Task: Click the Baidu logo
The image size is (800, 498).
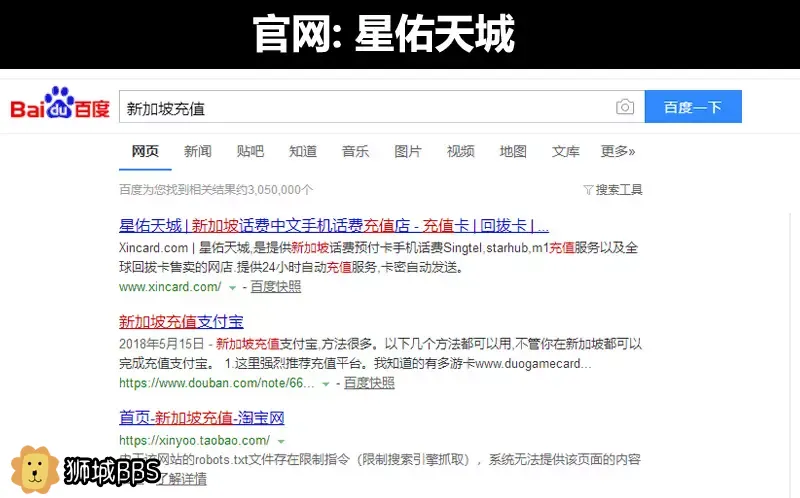Action: [60, 104]
